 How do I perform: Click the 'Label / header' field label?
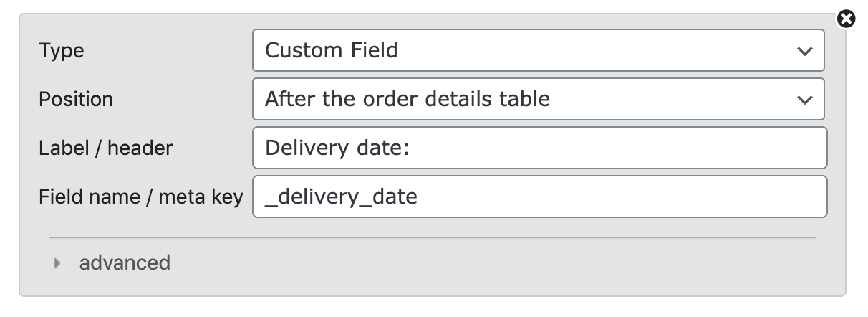106,148
